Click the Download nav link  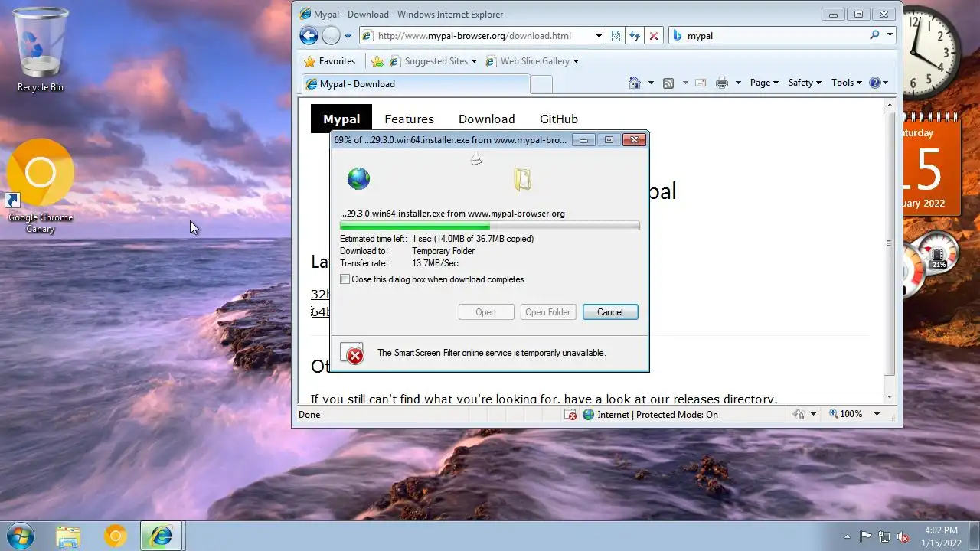(486, 119)
